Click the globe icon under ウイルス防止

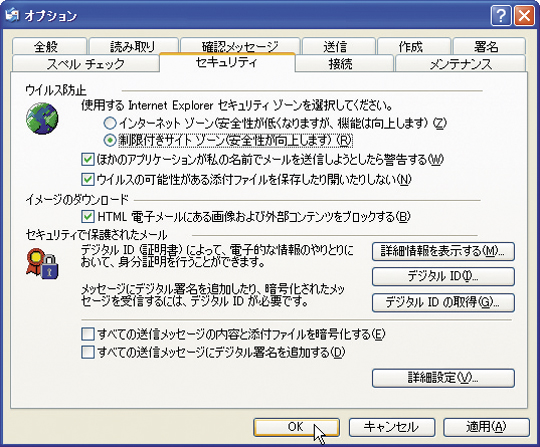coord(42,118)
